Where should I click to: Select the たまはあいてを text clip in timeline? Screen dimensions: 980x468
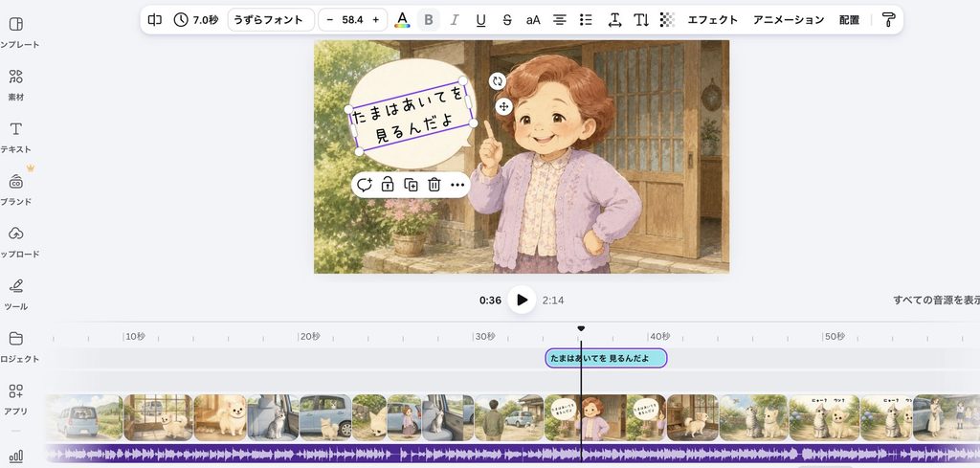point(606,358)
